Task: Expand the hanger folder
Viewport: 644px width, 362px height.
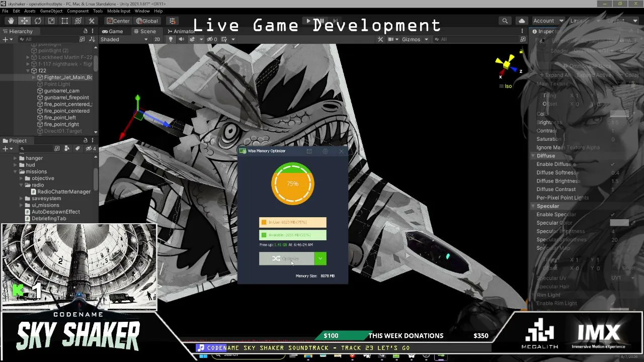Action: [x=15, y=158]
